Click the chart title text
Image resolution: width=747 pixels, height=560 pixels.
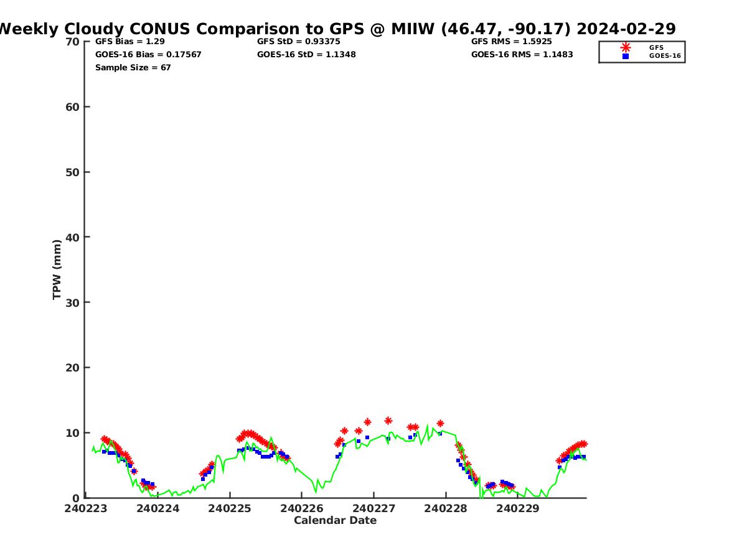pyautogui.click(x=337, y=29)
